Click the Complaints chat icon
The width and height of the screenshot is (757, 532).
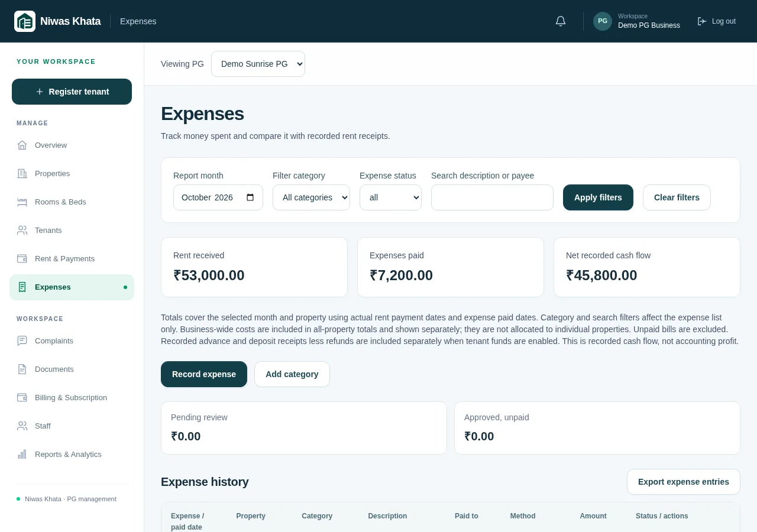click(x=22, y=340)
